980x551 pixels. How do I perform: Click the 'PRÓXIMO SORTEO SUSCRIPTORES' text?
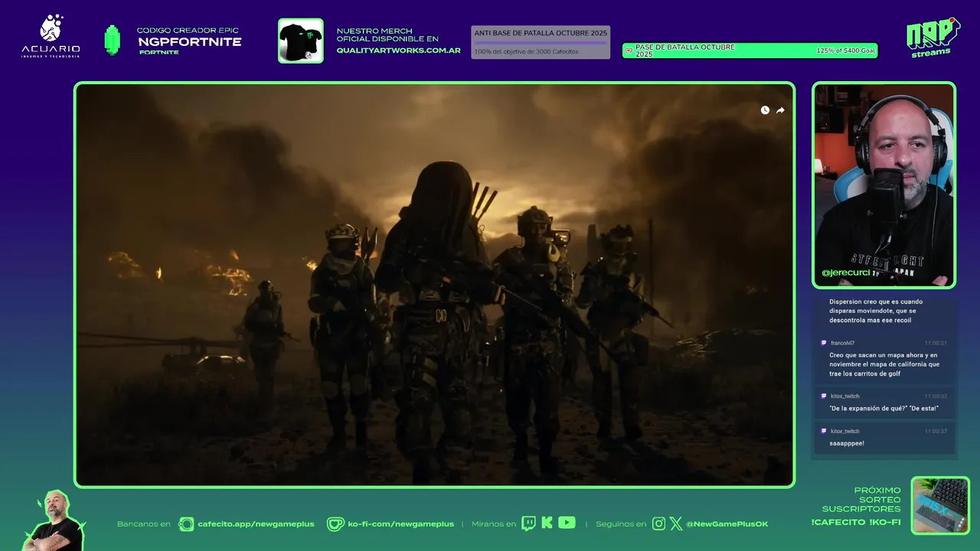point(861,500)
